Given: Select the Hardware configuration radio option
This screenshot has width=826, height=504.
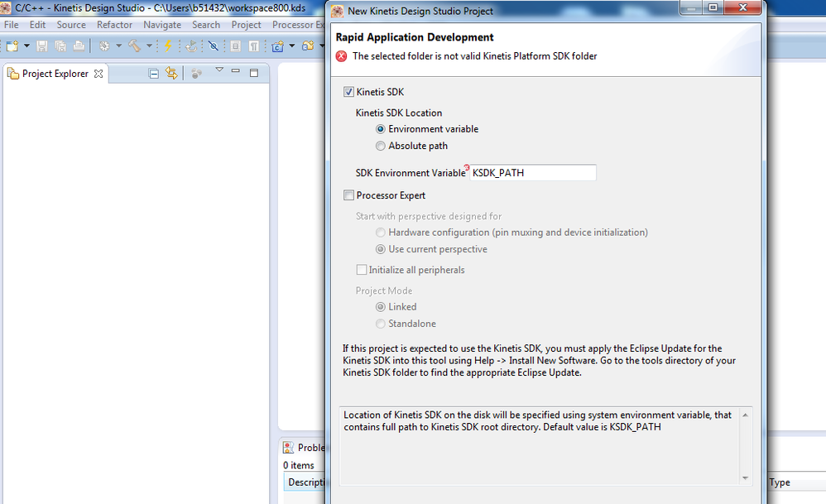Looking at the screenshot, I should point(381,233).
